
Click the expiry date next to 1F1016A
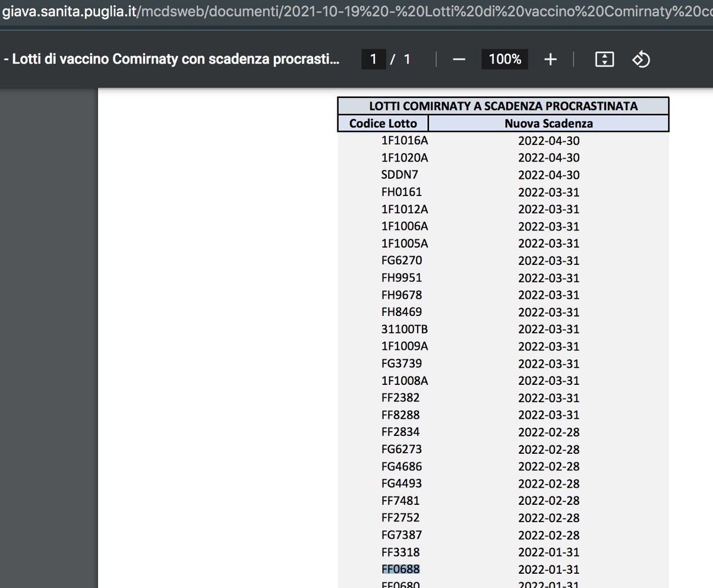(548, 141)
